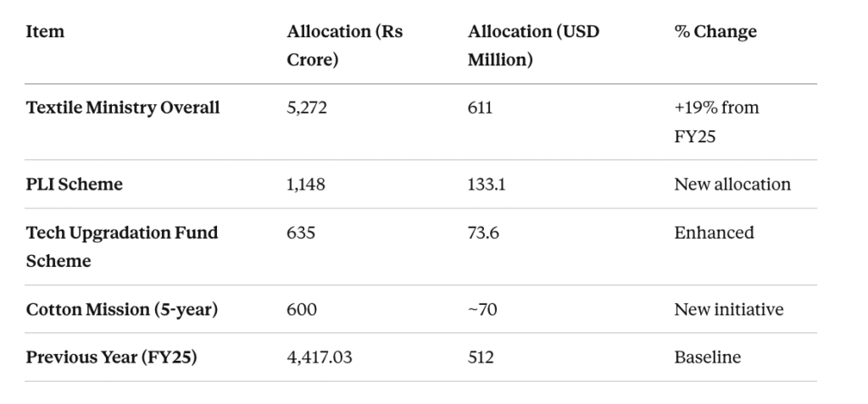868x404 pixels.
Task: Select the +19% from FY25 cell
Action: pyautogui.click(x=716, y=121)
